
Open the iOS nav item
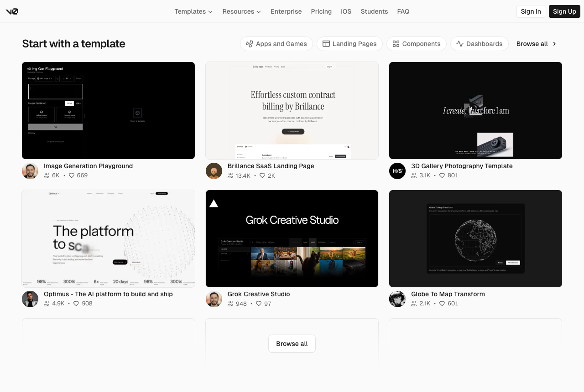(346, 11)
